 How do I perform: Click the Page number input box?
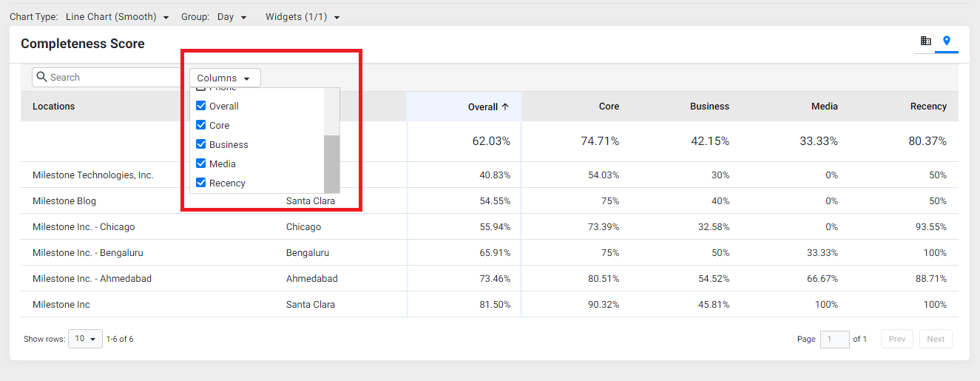click(x=835, y=339)
